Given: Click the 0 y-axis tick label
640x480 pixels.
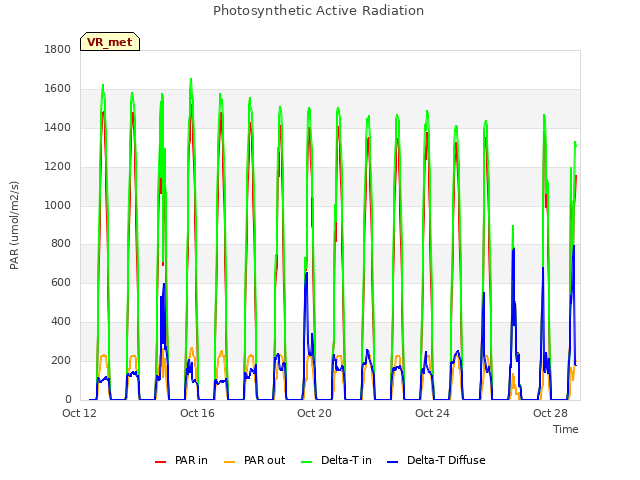Looking at the screenshot, I should (x=68, y=400).
